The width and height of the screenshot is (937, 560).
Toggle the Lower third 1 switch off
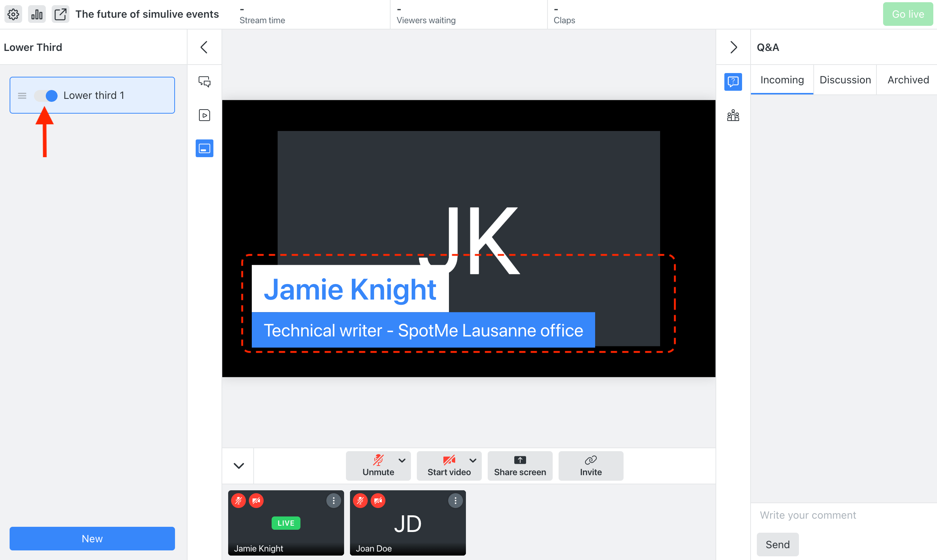pos(45,96)
